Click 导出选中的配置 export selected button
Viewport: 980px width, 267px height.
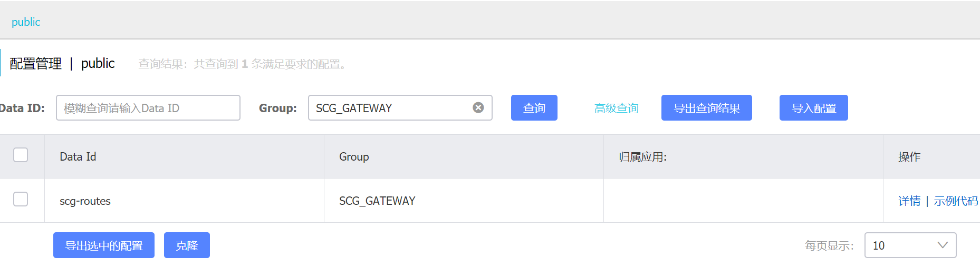point(104,245)
